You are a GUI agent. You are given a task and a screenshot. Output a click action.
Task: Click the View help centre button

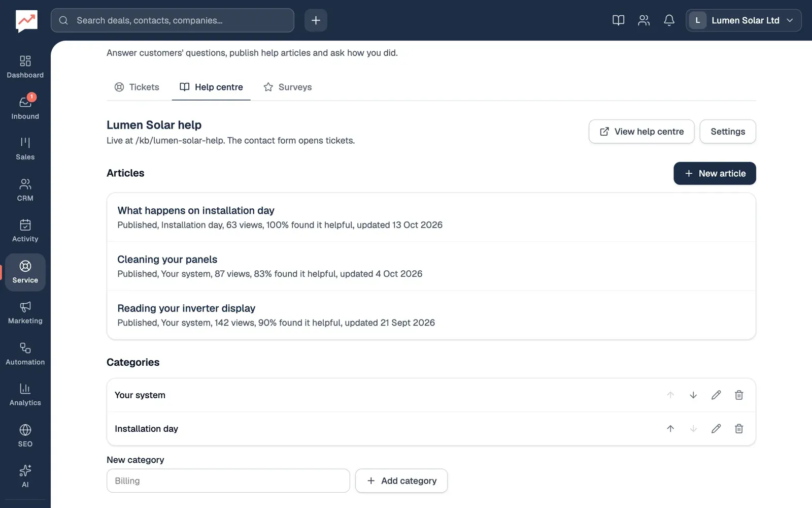[x=641, y=132]
